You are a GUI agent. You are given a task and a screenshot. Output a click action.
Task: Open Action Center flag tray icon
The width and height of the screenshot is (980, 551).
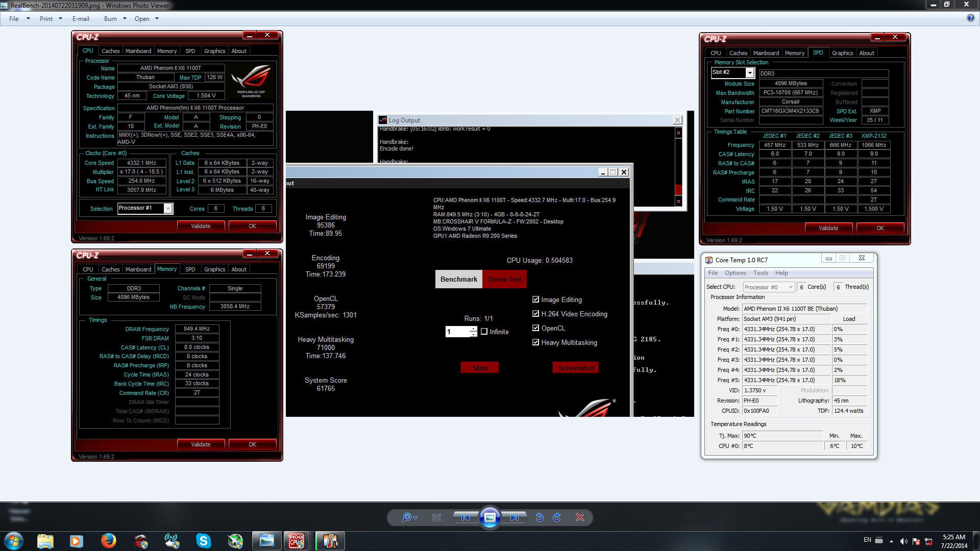coord(916,541)
